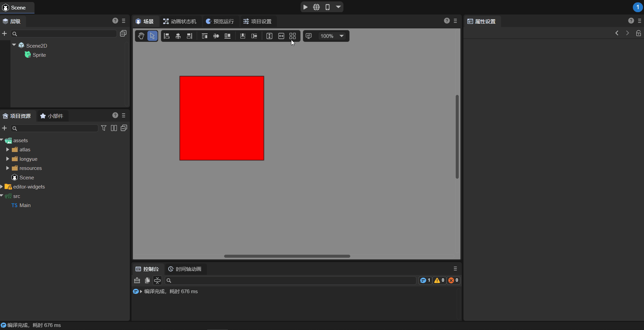Toggle the error message filter in console
Screen dimensions: 644x330
coord(453,280)
